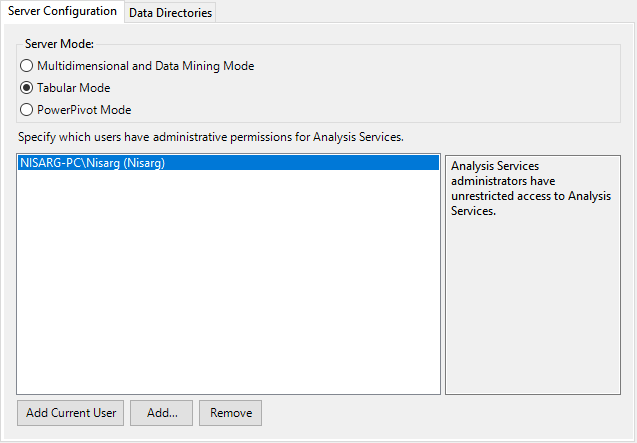Open the Add... user dialog button

pyautogui.click(x=162, y=412)
